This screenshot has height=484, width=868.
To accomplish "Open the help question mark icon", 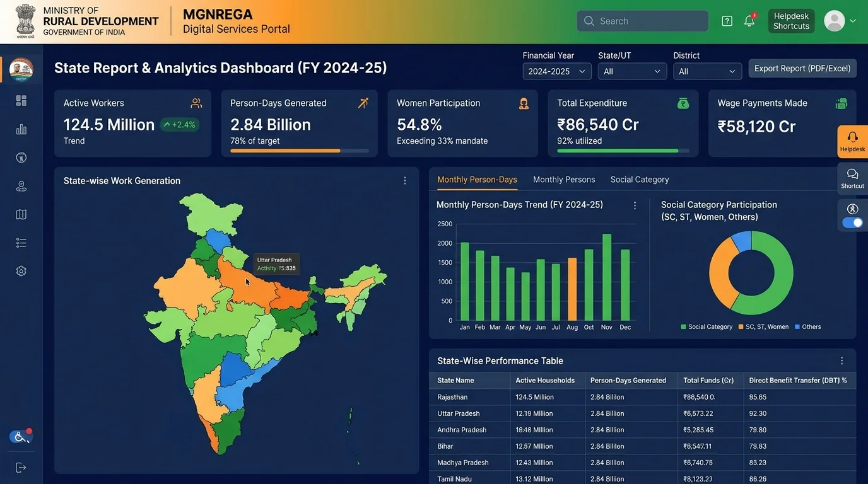I will pyautogui.click(x=727, y=21).
